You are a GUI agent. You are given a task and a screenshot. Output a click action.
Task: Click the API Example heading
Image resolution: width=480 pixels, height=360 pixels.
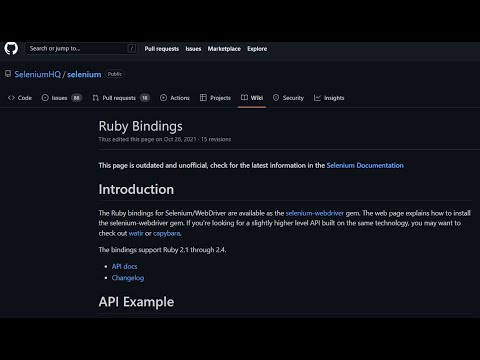click(x=136, y=302)
